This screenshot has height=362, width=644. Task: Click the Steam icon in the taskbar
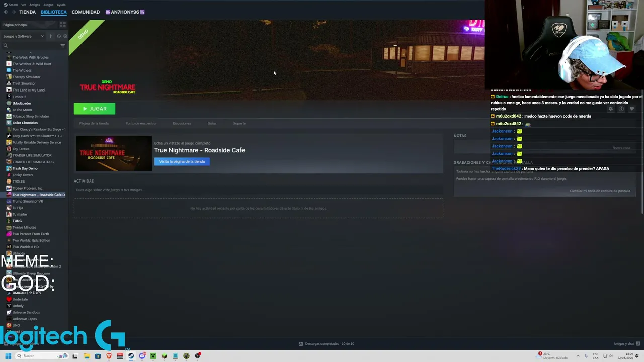131,356
